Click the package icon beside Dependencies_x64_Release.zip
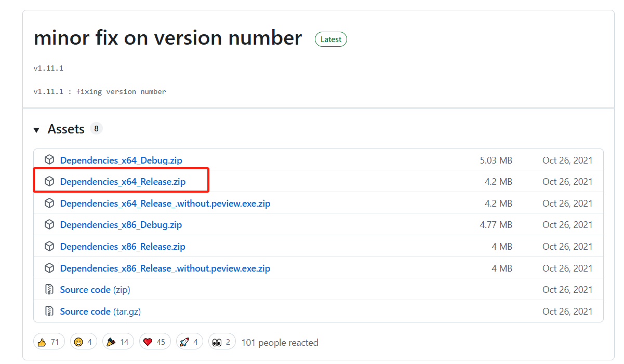Screen dimensions: 624x364 point(49,181)
